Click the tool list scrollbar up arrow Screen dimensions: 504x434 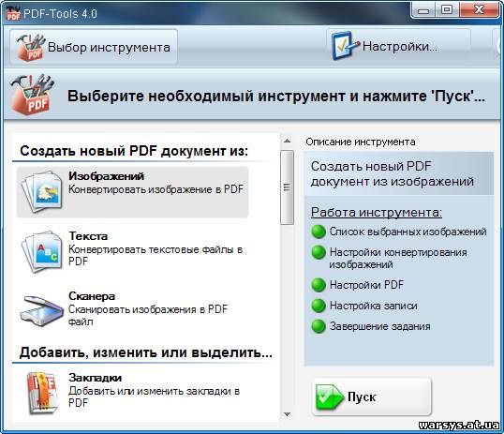pos(287,141)
